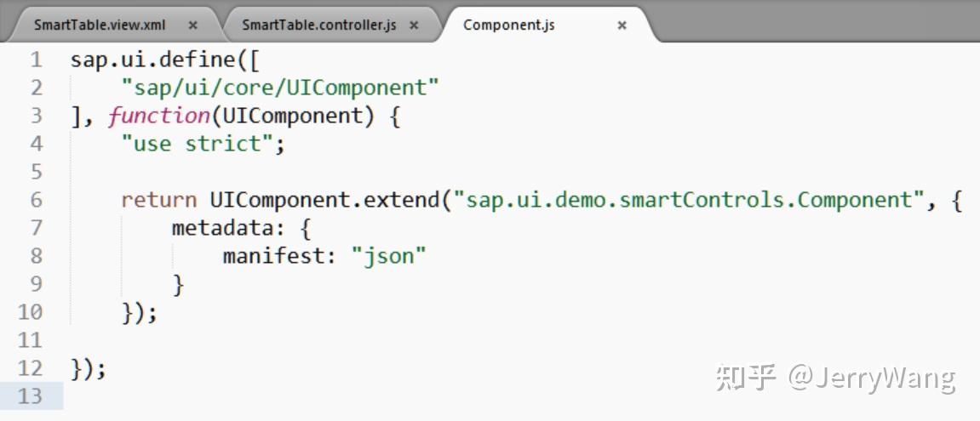Click line number 13 in gutter
Screen dimensions: 980x421
[x=30, y=396]
